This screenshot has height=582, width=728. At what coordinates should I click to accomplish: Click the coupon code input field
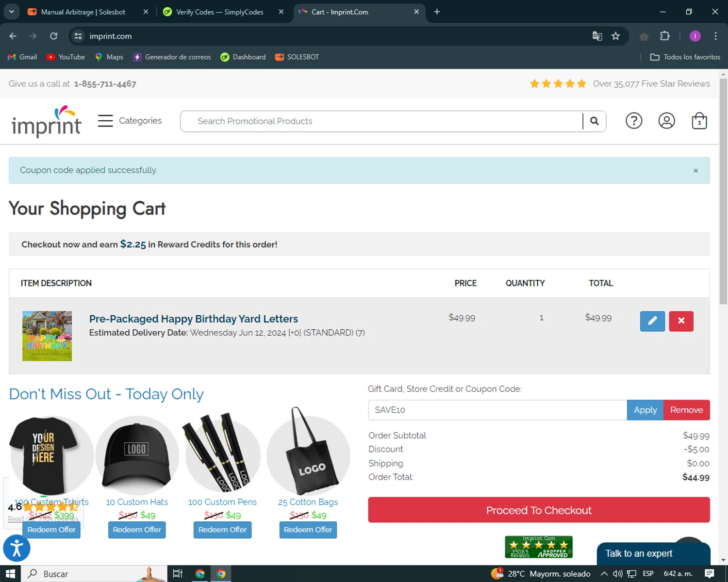(497, 410)
